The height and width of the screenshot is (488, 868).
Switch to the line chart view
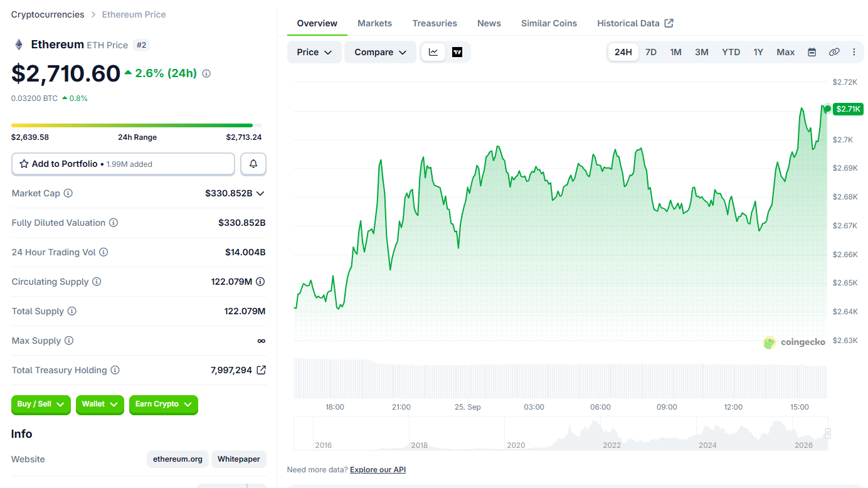pyautogui.click(x=433, y=52)
